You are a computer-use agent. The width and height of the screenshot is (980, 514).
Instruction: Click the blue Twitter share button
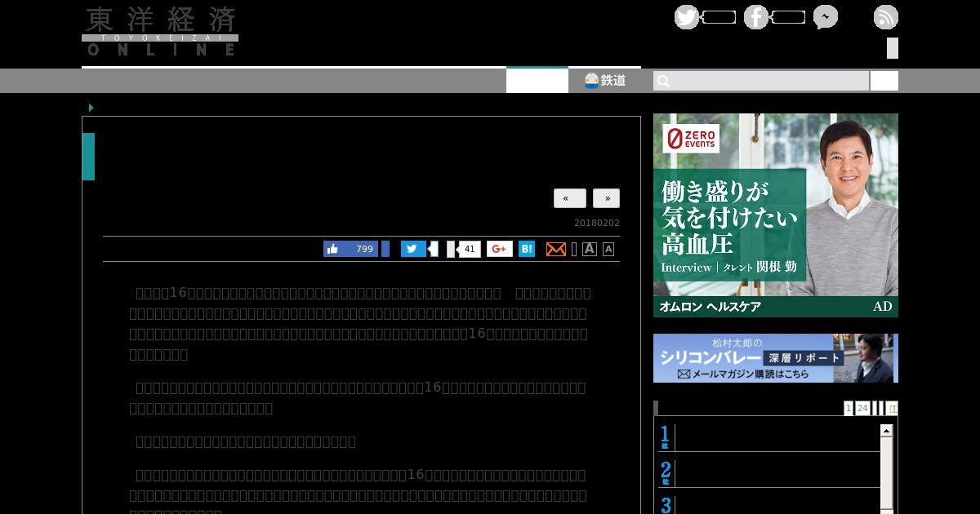coord(413,249)
